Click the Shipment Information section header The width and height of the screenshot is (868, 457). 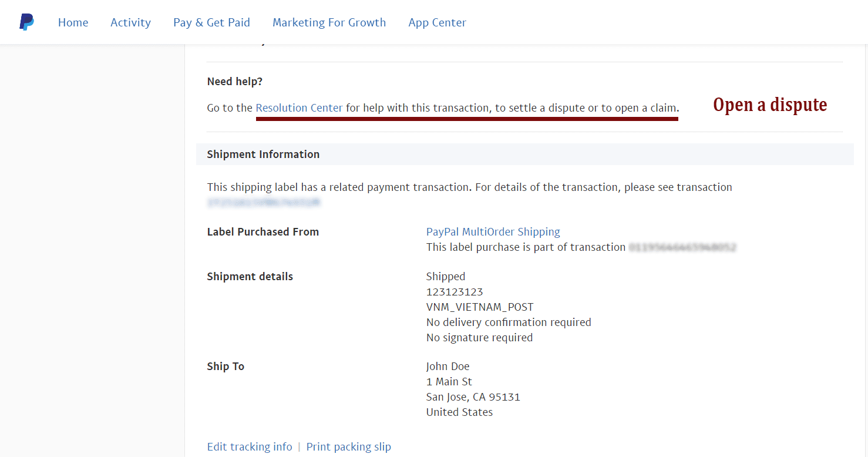click(x=263, y=154)
